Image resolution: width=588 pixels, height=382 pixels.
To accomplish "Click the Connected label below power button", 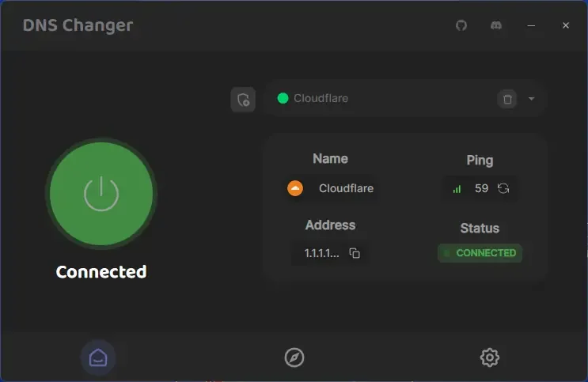I will (101, 272).
